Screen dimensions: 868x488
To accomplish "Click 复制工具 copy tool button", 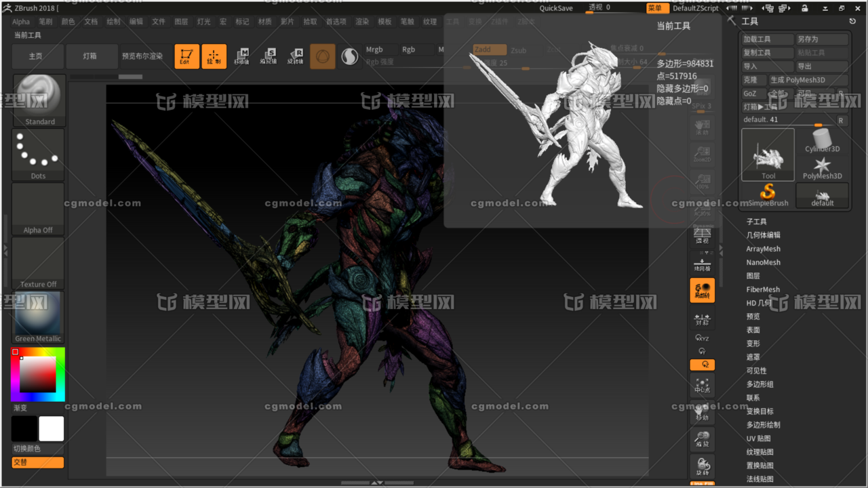I will click(768, 53).
